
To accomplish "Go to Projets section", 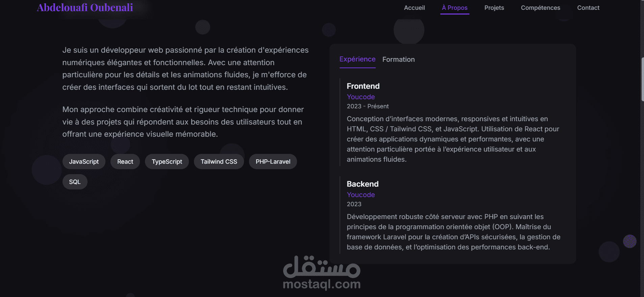I will 494,8.
